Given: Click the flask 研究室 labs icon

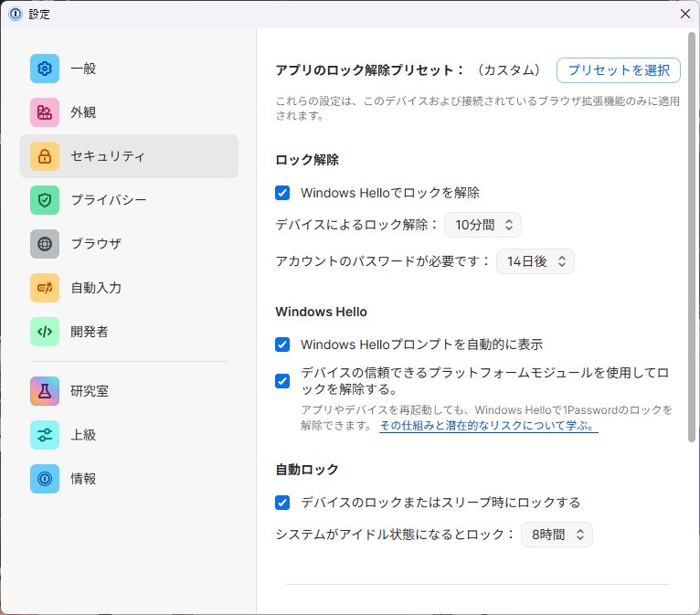Looking at the screenshot, I should (x=45, y=391).
